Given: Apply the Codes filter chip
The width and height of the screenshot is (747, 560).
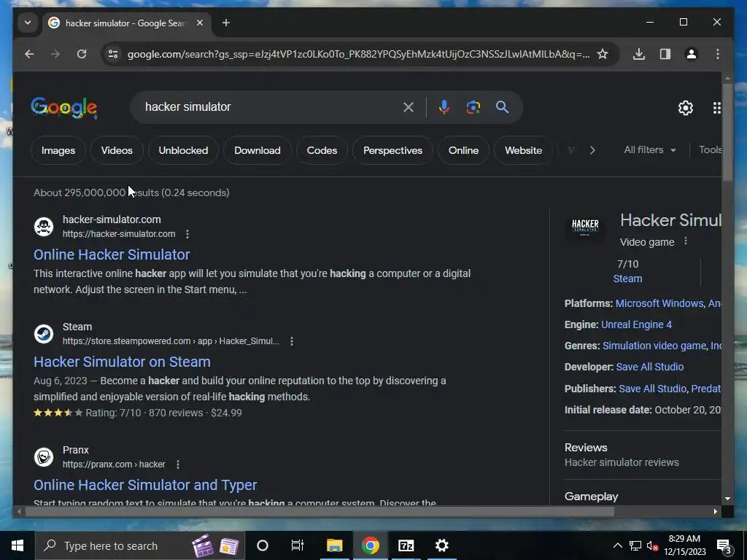Looking at the screenshot, I should coord(322,150).
